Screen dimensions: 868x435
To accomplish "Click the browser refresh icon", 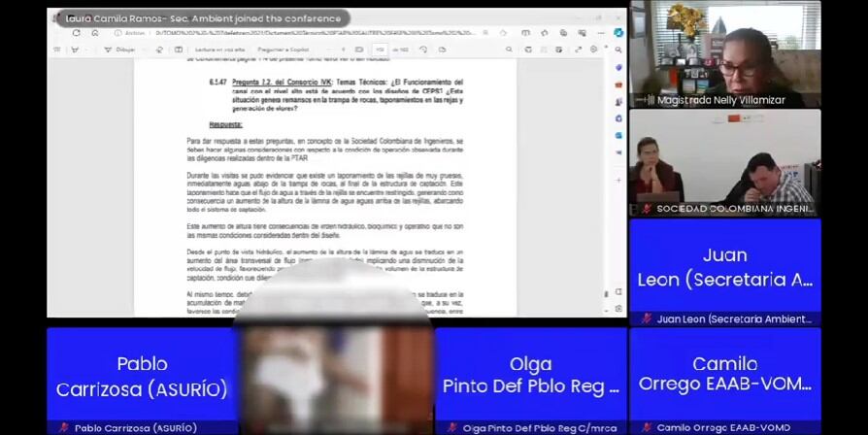I will click(x=77, y=33).
